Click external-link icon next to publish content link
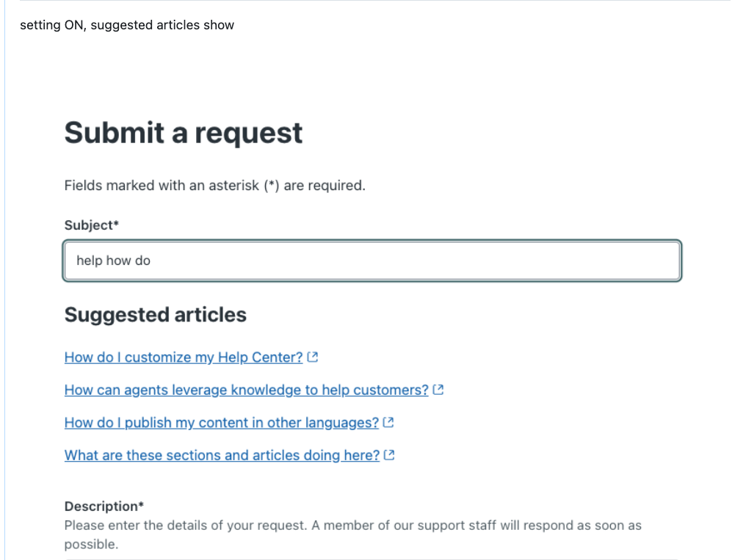The image size is (732, 560). pyautogui.click(x=389, y=423)
